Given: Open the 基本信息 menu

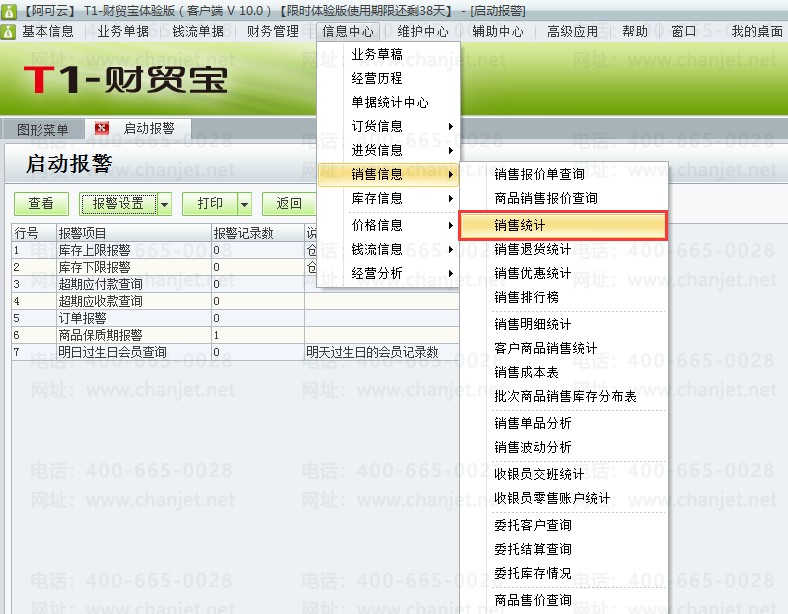Looking at the screenshot, I should 48,32.
